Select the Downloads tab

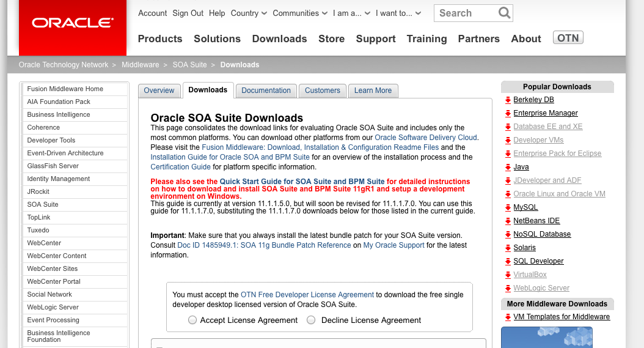(208, 90)
